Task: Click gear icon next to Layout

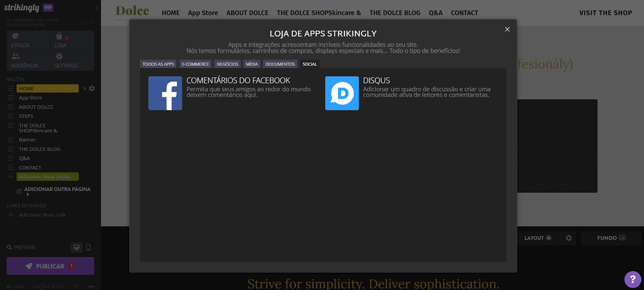Action: (x=569, y=238)
